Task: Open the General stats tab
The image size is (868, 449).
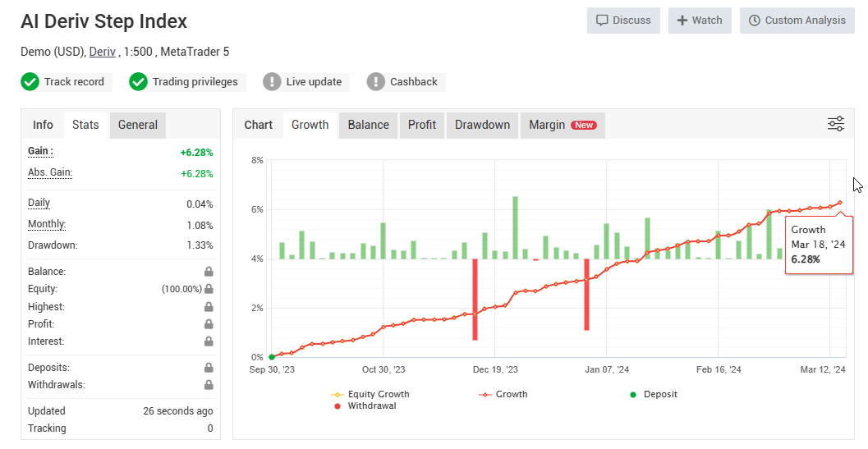Action: click(x=137, y=125)
